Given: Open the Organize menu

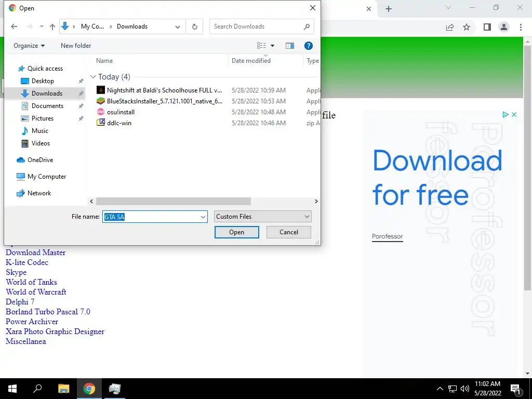Looking at the screenshot, I should [x=29, y=46].
